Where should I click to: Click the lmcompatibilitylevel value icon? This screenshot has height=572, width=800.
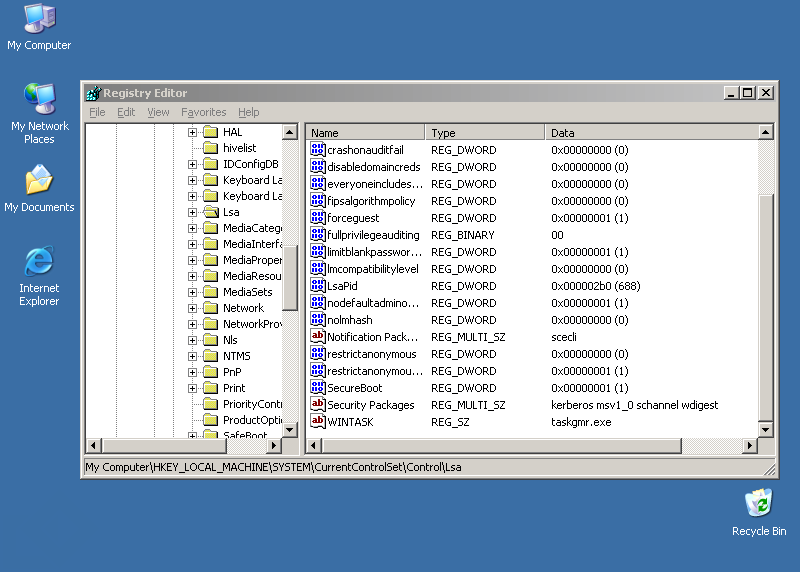pos(317,268)
